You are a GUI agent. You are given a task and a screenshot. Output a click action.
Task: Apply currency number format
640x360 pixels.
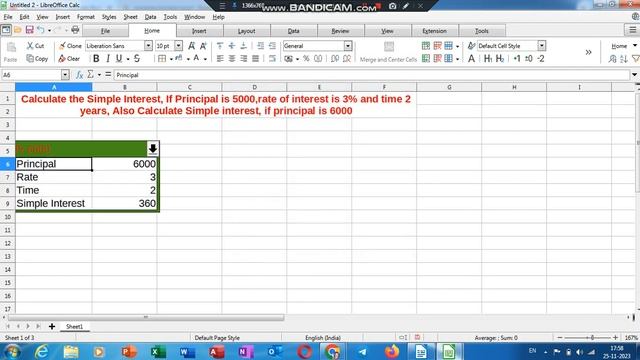289,59
